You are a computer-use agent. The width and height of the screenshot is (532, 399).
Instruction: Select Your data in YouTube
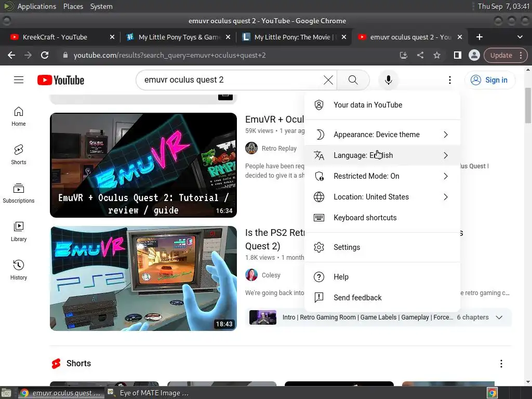point(382,105)
